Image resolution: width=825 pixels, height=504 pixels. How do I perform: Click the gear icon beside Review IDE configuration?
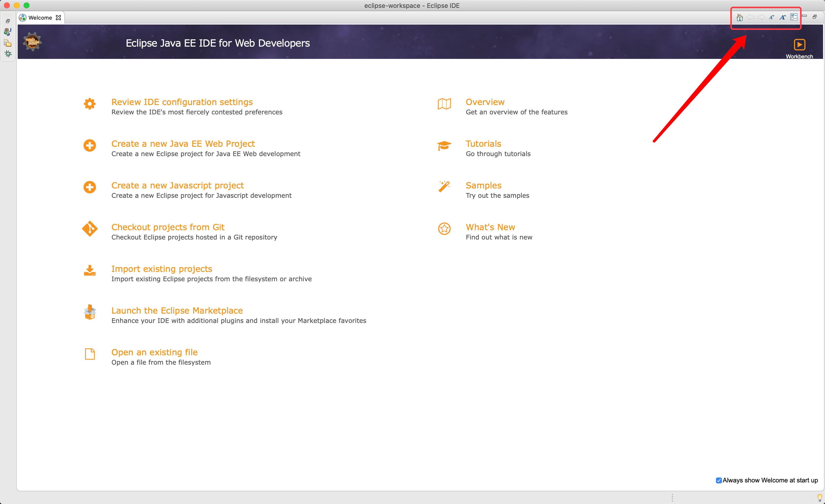pyautogui.click(x=90, y=104)
